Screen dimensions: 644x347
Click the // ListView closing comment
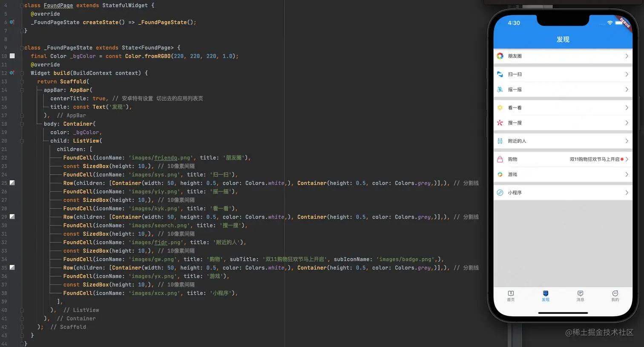pos(81,310)
